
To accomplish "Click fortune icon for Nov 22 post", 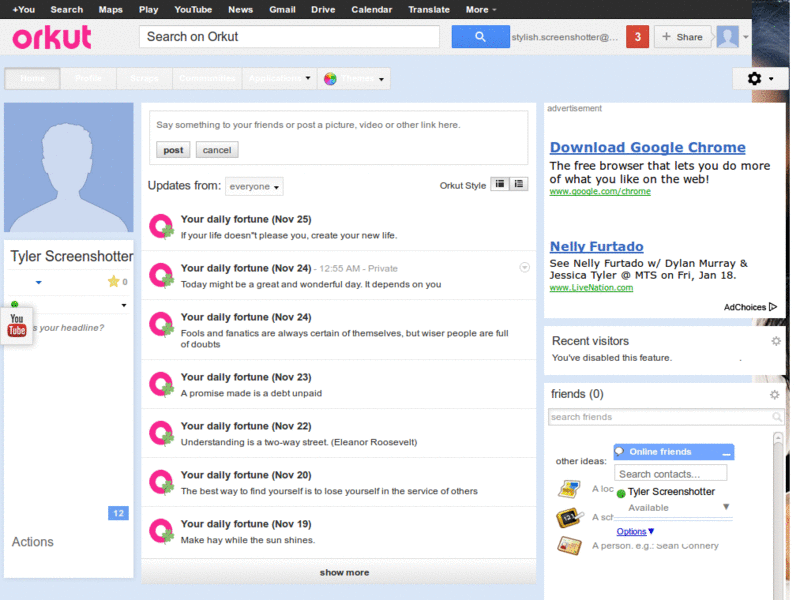I will point(161,433).
